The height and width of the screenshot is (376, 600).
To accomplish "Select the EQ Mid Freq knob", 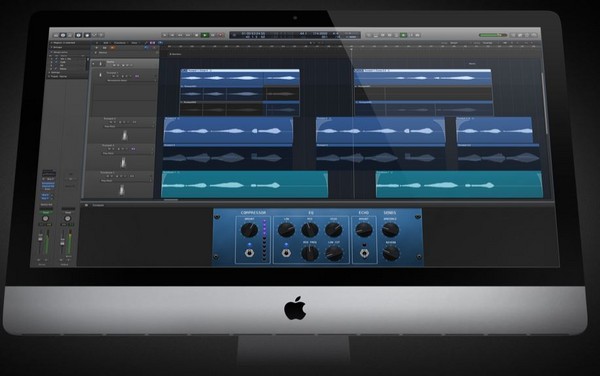I will tap(310, 253).
